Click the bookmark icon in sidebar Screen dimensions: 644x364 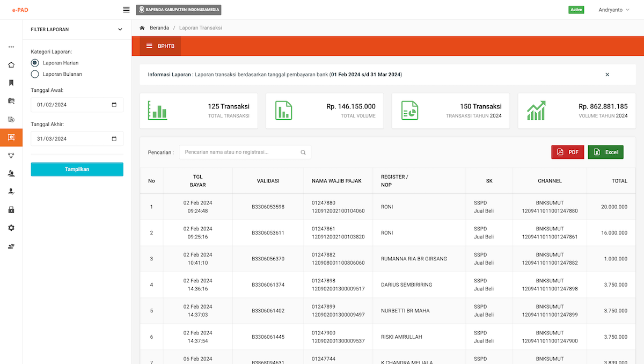point(11,83)
